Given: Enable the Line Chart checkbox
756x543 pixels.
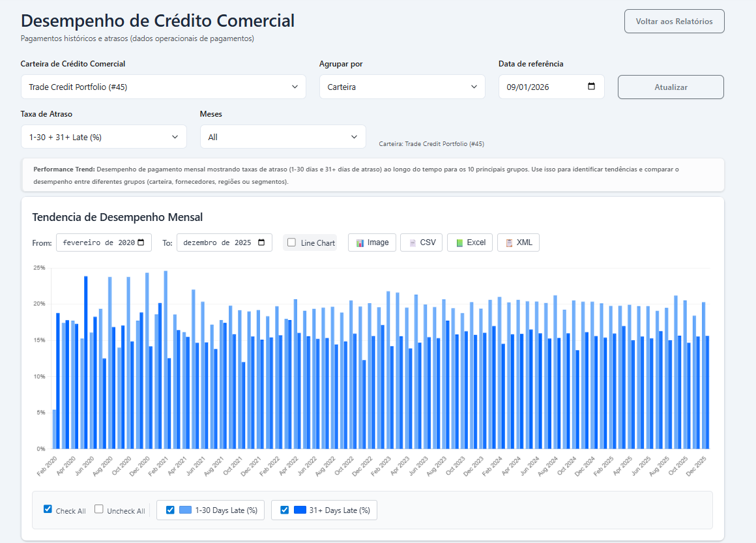Looking at the screenshot, I should pyautogui.click(x=292, y=242).
